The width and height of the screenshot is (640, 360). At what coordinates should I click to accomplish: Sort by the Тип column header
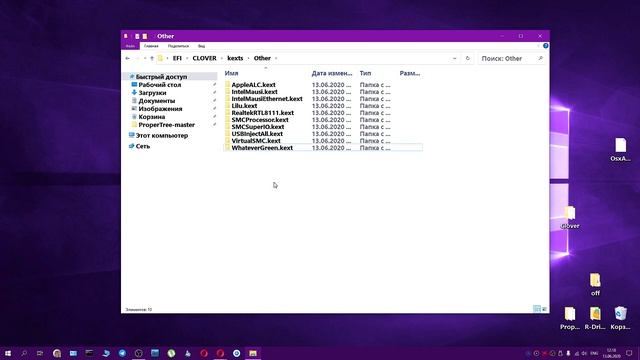[365, 73]
